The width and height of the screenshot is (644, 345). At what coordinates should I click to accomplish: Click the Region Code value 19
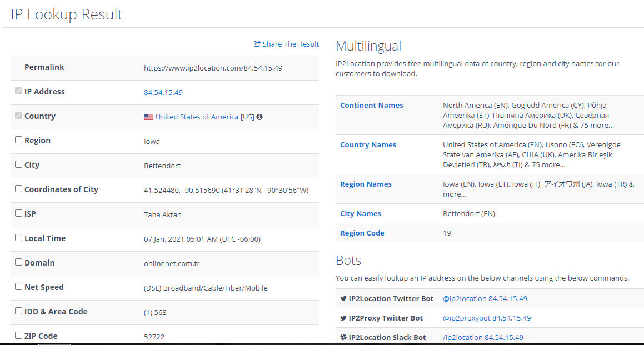coord(447,233)
